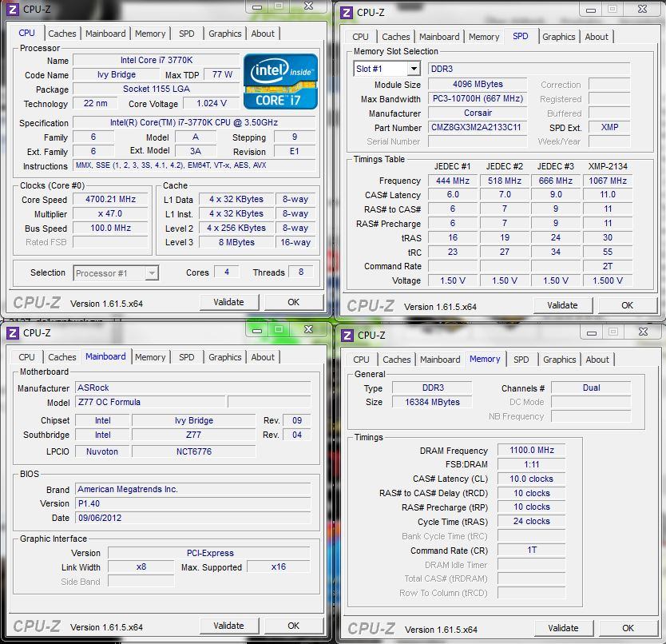Click OK in the SPD window
The height and width of the screenshot is (644, 666).
pyautogui.click(x=628, y=306)
